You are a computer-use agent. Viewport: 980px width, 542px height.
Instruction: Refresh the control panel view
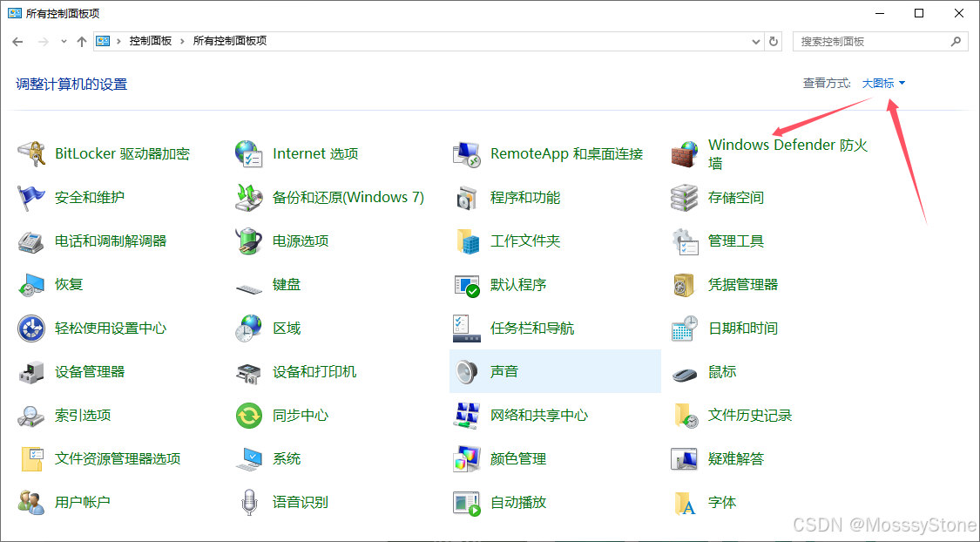(x=774, y=41)
